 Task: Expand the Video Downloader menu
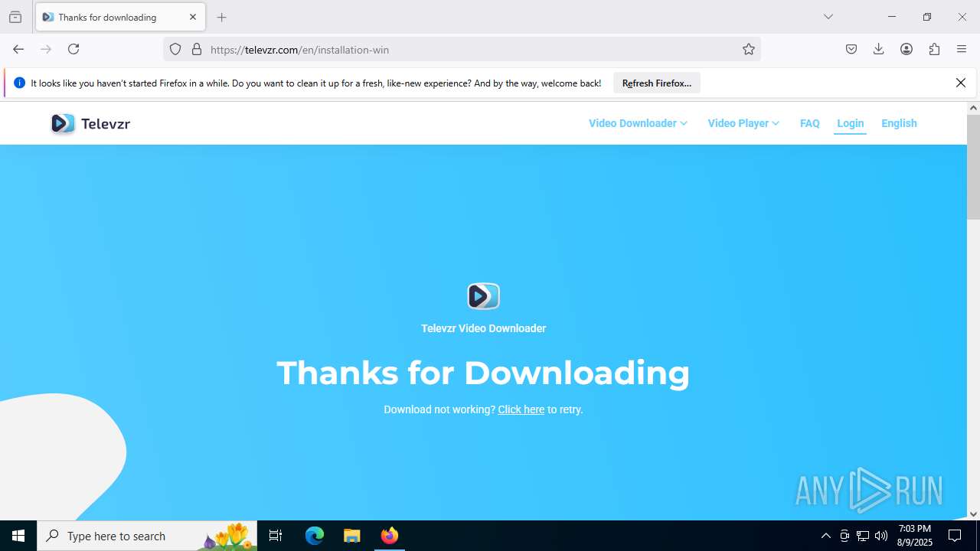pyautogui.click(x=638, y=123)
